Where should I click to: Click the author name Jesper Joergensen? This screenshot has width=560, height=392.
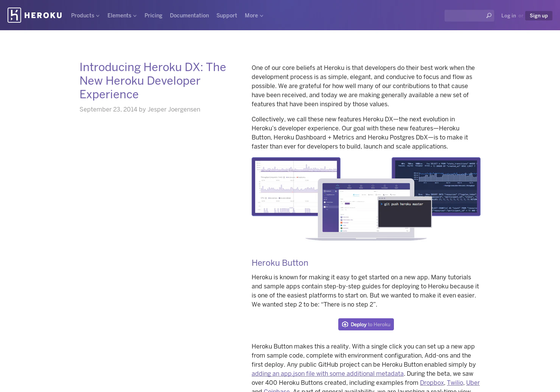point(174,109)
